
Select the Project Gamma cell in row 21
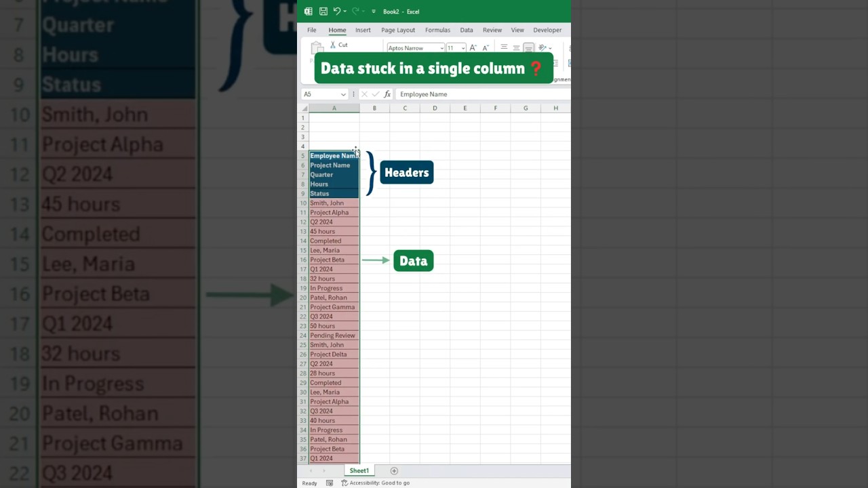point(334,307)
